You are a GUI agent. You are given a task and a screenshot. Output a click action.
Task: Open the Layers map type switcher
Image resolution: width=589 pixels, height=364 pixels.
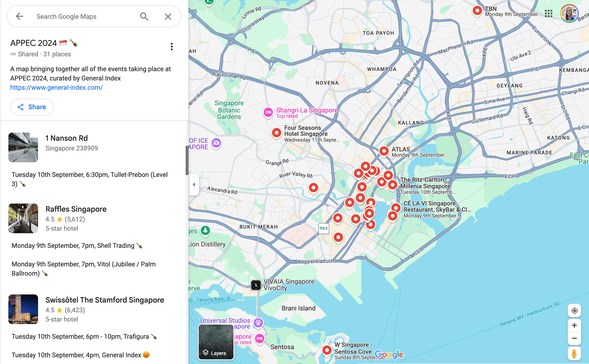[x=216, y=342]
